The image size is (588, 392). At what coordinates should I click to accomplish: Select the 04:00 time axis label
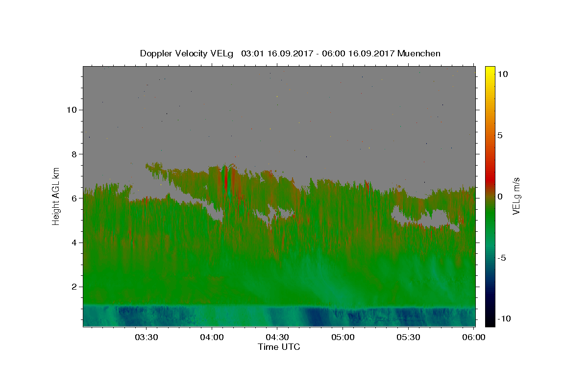pyautogui.click(x=212, y=337)
